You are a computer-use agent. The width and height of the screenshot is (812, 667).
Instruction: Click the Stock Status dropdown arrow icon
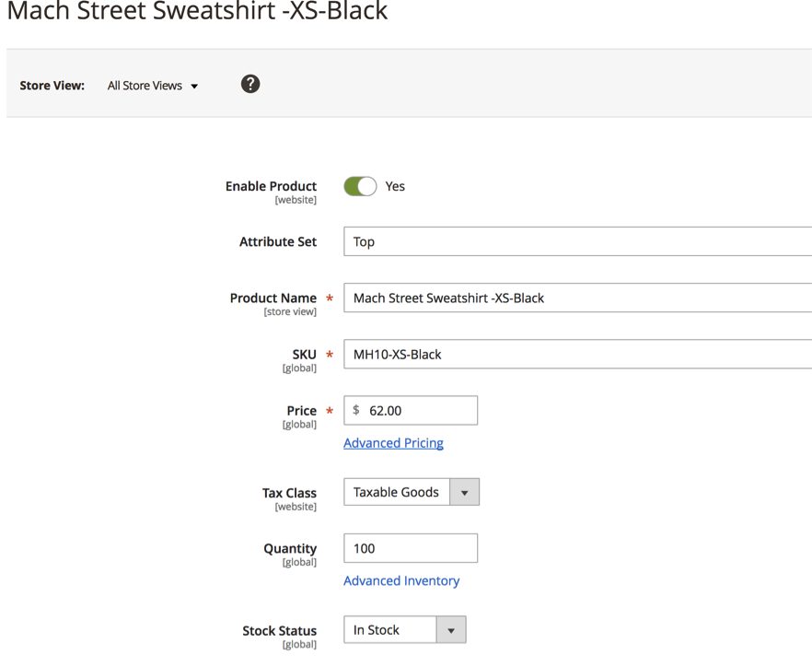point(450,629)
